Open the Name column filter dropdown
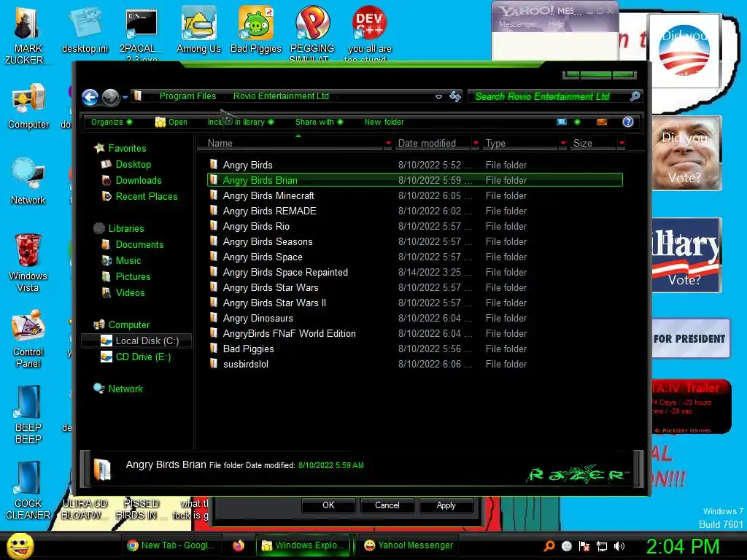The width and height of the screenshot is (747, 560). (x=388, y=144)
